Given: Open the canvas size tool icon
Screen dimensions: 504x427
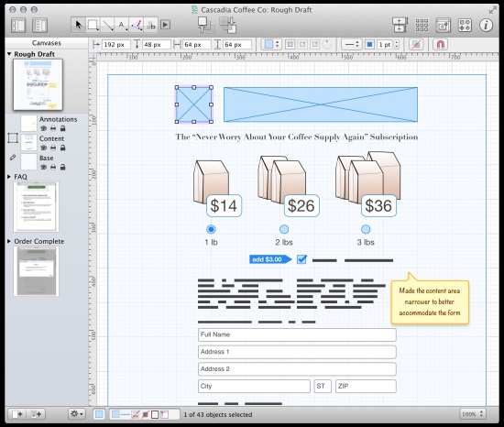Looking at the screenshot, I should 400,25.
